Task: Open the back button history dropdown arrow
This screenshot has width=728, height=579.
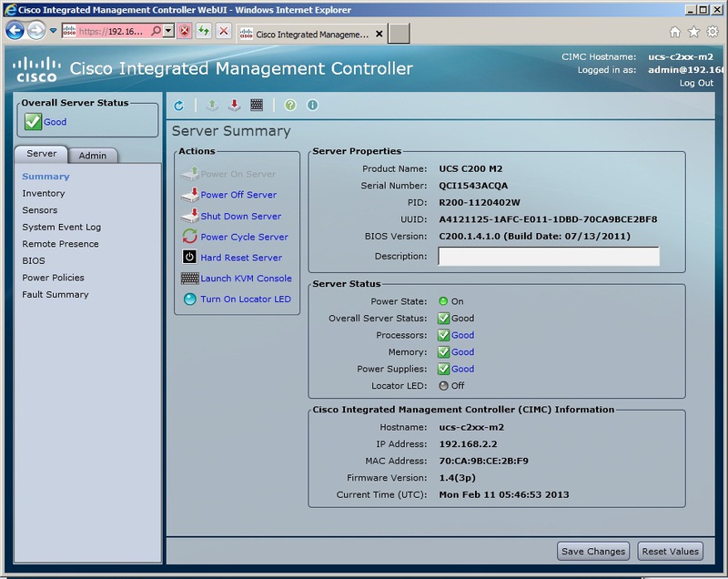Action: tap(53, 31)
